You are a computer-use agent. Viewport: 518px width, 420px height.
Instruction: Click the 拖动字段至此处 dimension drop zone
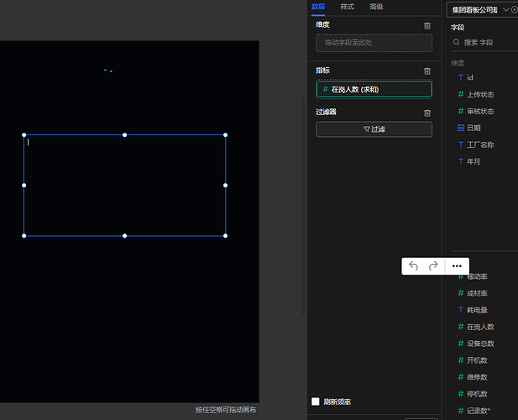pyautogui.click(x=374, y=43)
